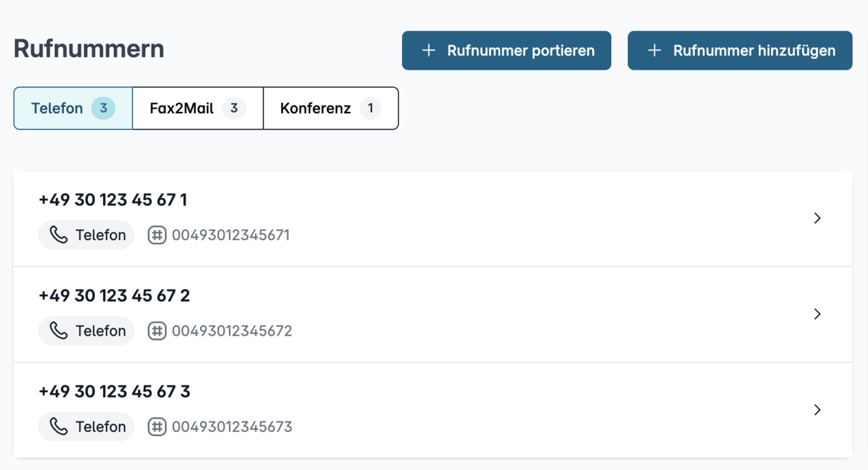The image size is (868, 470).
Task: Open details chevron for +49 30 123 45 67 3
Action: coord(817,410)
